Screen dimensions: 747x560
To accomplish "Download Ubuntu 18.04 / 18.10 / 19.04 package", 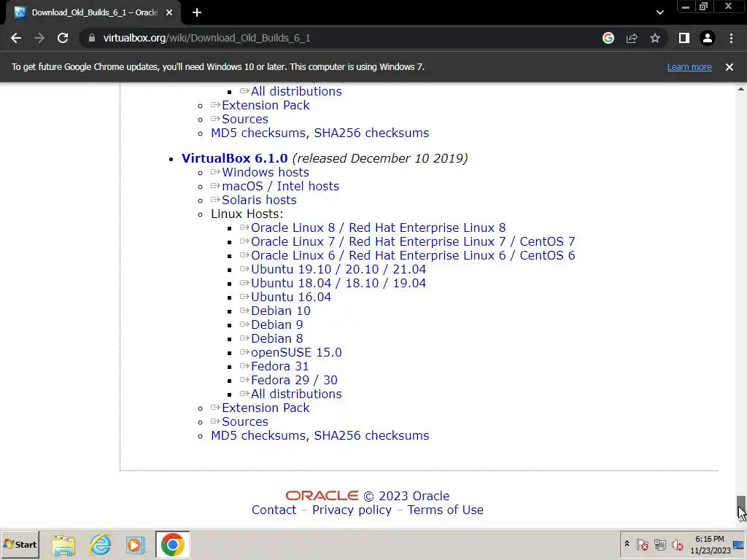I will (338, 283).
